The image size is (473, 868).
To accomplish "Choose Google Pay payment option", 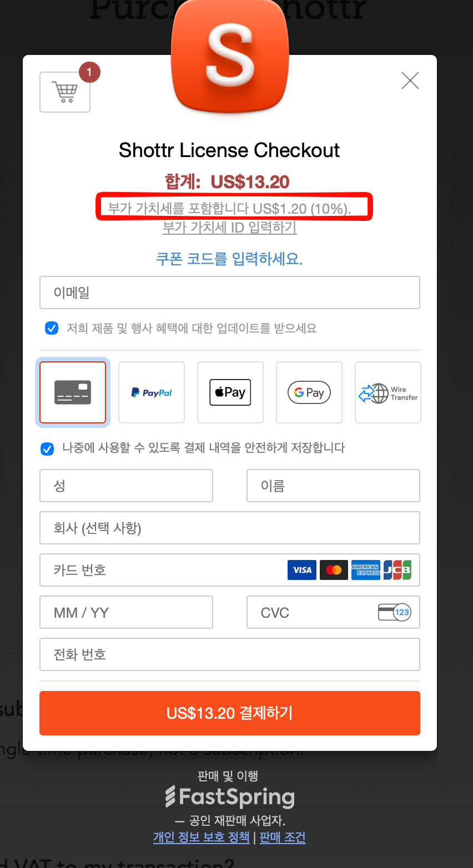I will (x=309, y=392).
